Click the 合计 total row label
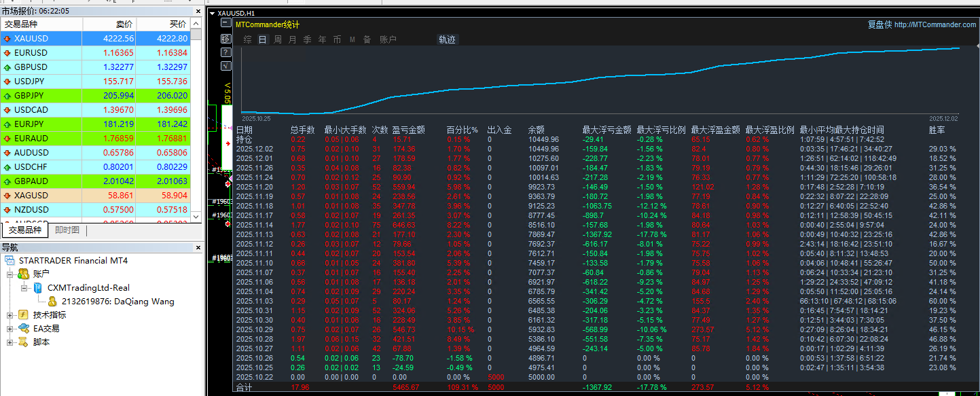 [244, 388]
